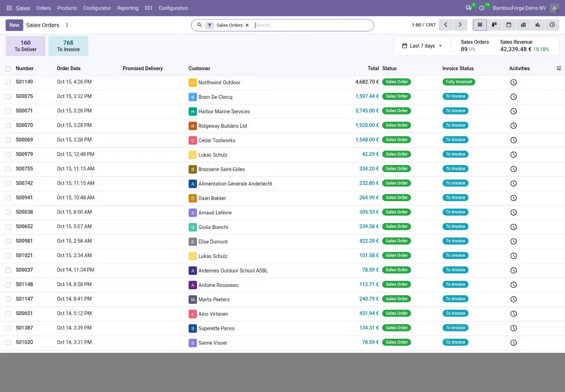Open the Products menu
The image size is (565, 392).
[67, 8]
